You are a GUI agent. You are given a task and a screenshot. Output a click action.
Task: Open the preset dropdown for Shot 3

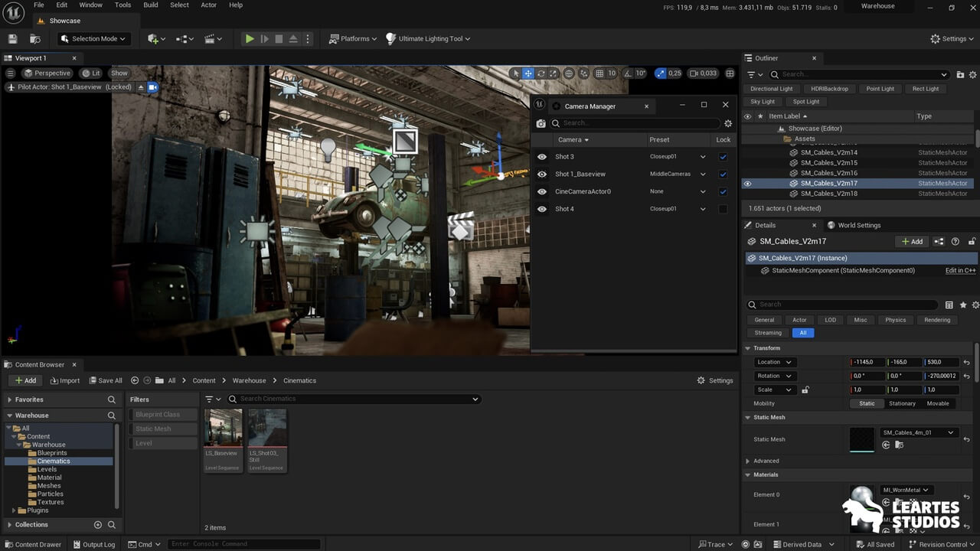click(x=678, y=157)
